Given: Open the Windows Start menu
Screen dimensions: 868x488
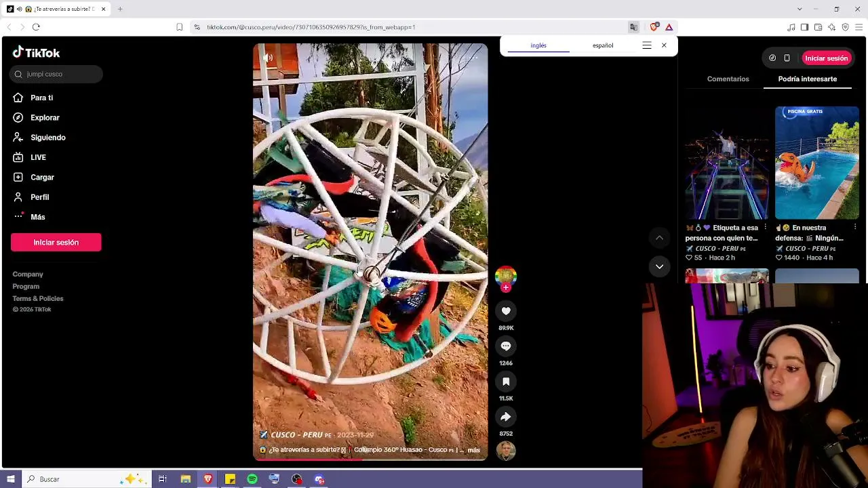Looking at the screenshot, I should coord(10,479).
